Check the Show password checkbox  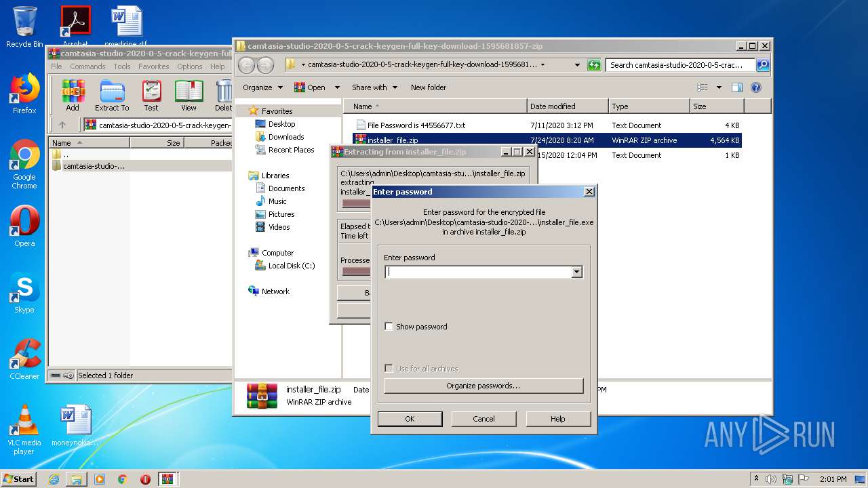click(x=389, y=327)
